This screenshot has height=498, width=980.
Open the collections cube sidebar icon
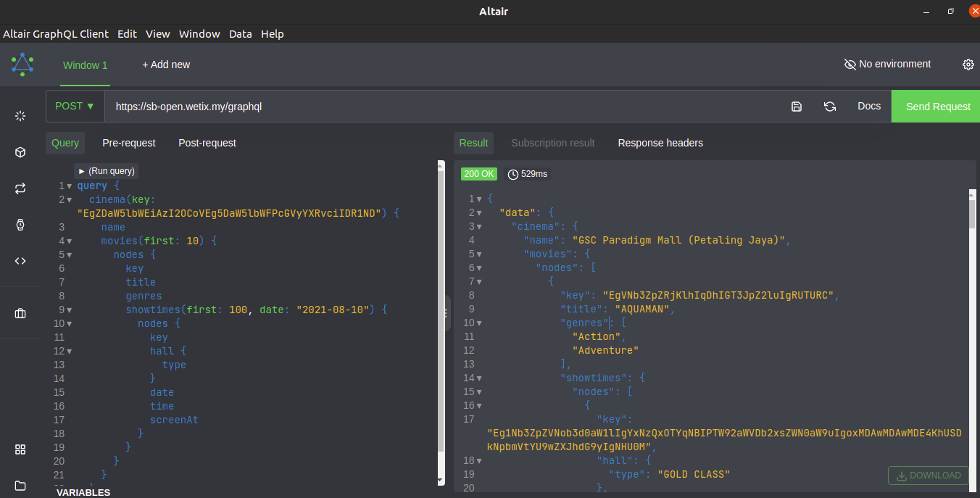click(20, 152)
